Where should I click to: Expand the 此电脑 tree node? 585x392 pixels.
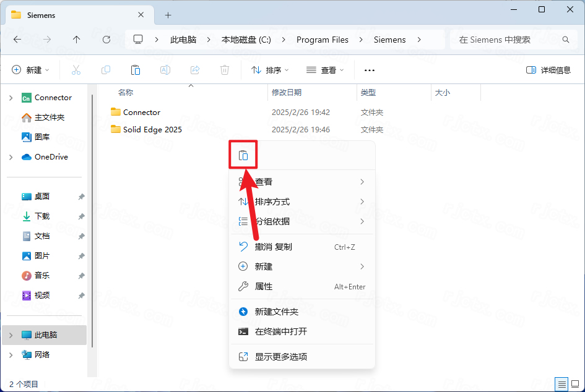(x=11, y=335)
